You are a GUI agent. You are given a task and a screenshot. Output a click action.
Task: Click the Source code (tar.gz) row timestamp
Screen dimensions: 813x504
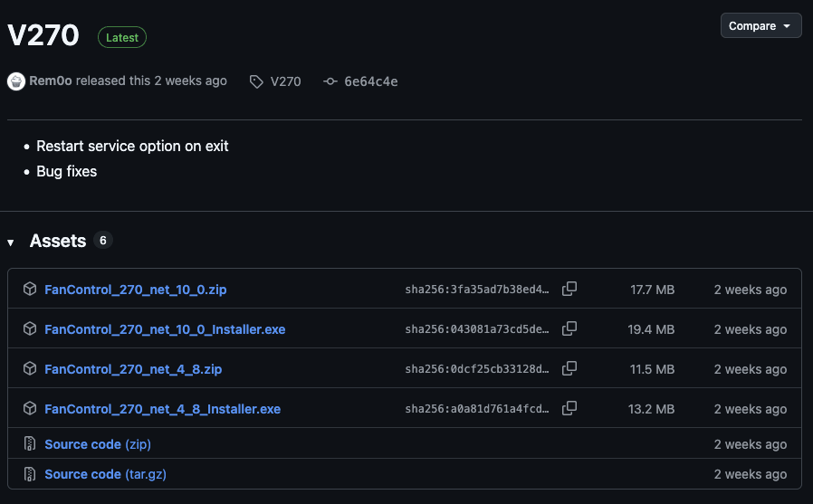tap(751, 474)
